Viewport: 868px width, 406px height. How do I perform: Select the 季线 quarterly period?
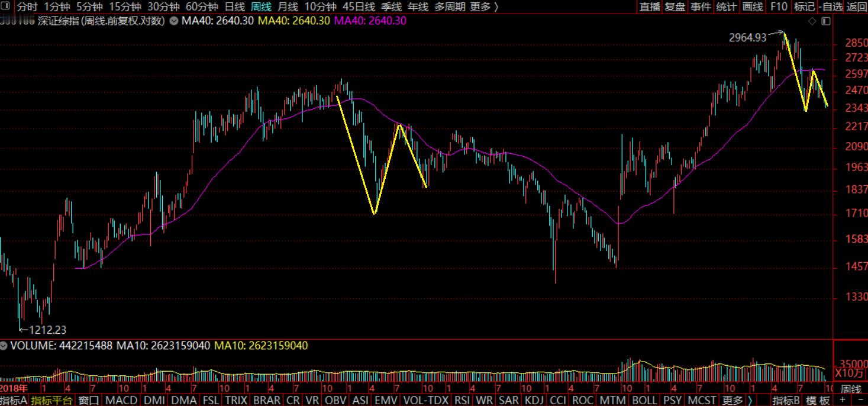pyautogui.click(x=391, y=7)
